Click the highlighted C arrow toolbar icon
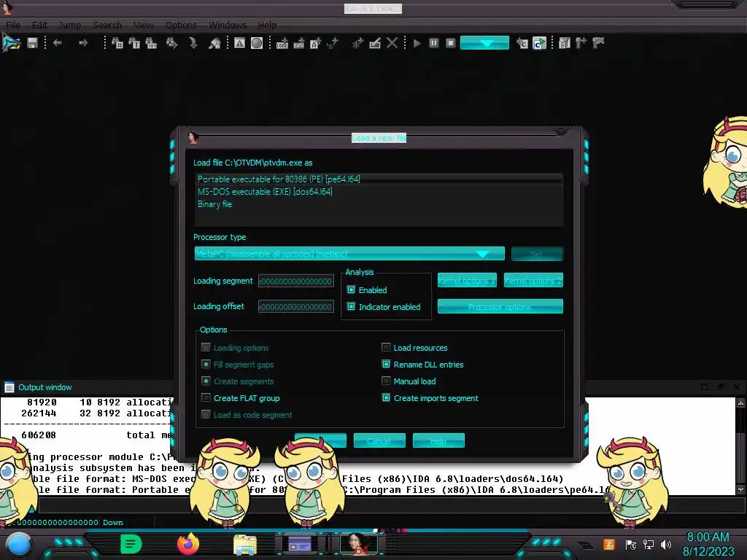 click(x=539, y=43)
